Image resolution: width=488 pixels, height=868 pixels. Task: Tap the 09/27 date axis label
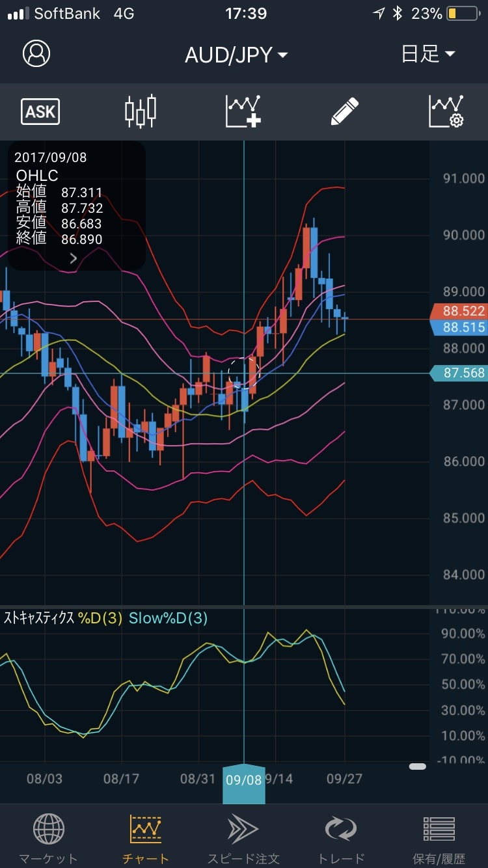[344, 778]
